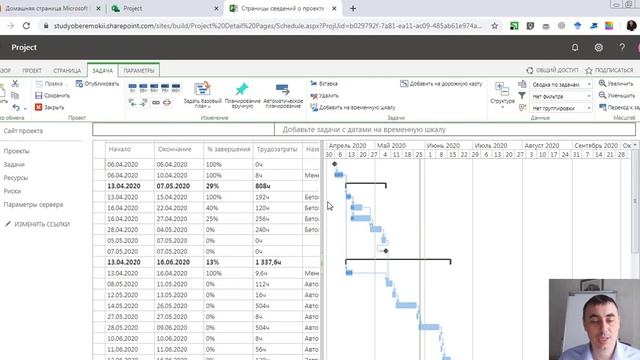
Task: Reload the page in browser
Action: point(27,26)
